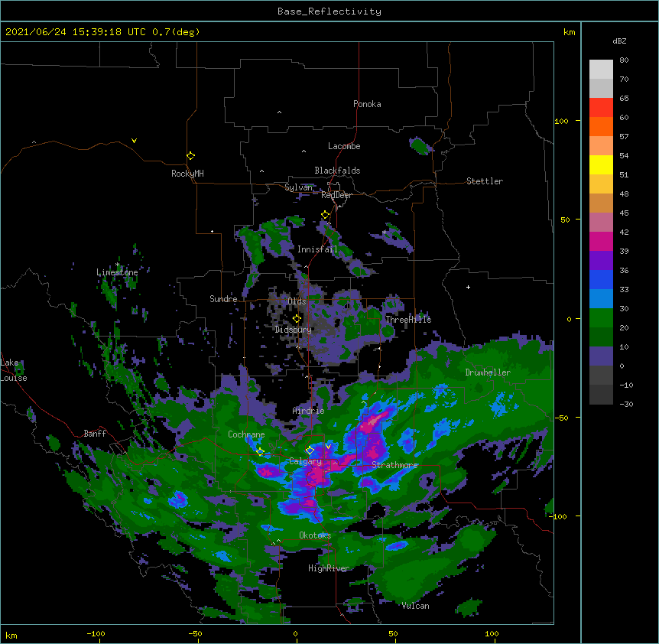Click the Vulcan label
This screenshot has width=659, height=644.
pos(415,606)
